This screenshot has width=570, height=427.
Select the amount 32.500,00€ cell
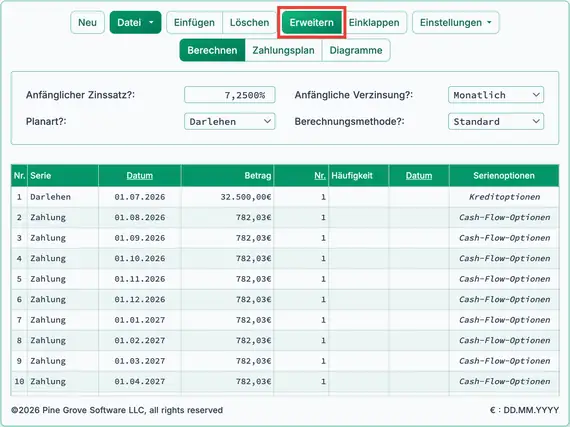pyautogui.click(x=228, y=197)
